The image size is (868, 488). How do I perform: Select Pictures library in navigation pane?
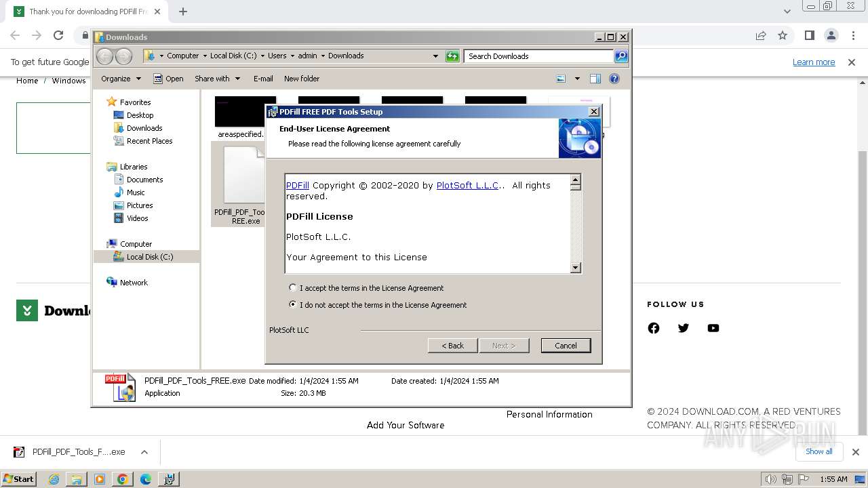point(140,205)
